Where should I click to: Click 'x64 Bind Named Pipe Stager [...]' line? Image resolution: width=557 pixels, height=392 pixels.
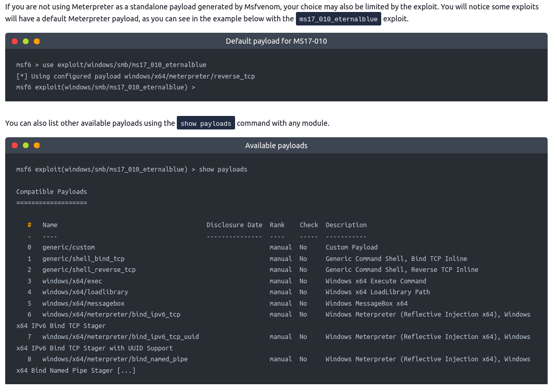coord(76,371)
